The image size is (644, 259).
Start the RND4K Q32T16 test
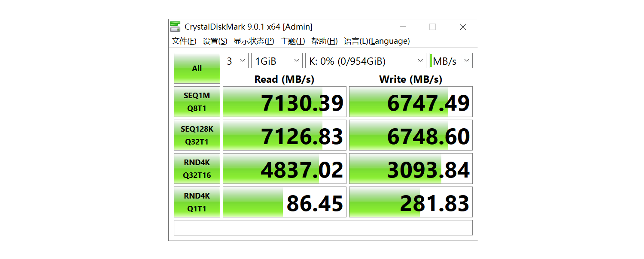click(x=197, y=169)
